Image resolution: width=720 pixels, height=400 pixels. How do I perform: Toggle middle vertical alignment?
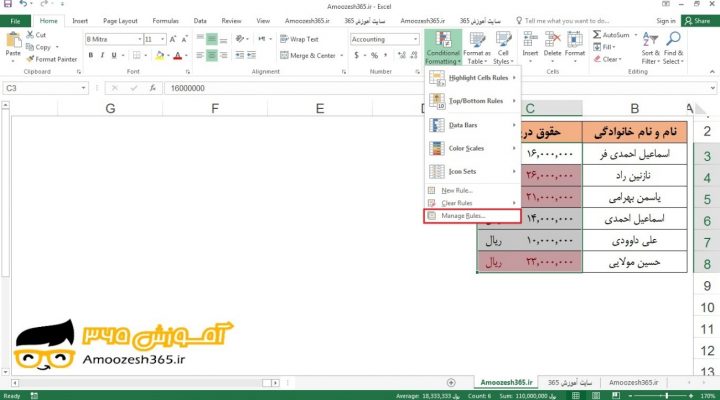(212, 39)
